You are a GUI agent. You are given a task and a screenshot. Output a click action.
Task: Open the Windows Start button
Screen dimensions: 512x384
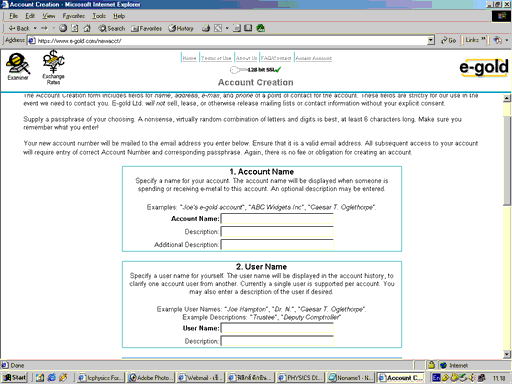pyautogui.click(x=15, y=377)
